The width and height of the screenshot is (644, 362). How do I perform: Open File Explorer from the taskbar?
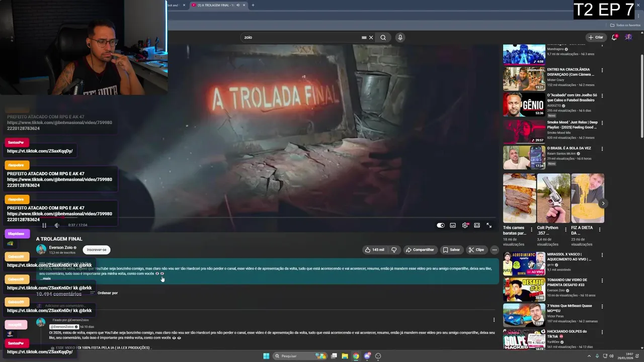(x=345, y=356)
